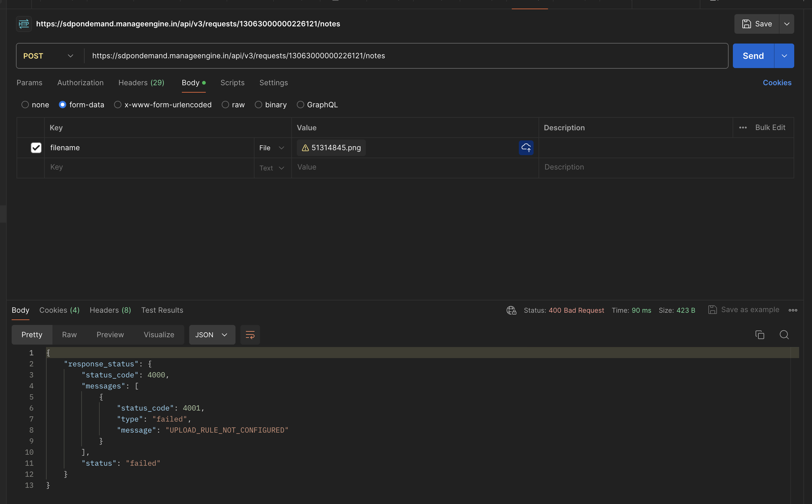Click the network globe lock icon
This screenshot has height=504, width=812.
[511, 310]
